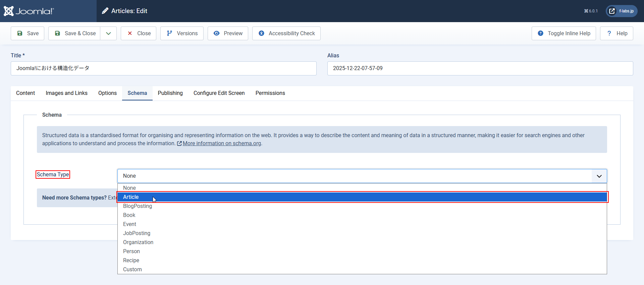Expand the Save & Close dropdown arrow

tap(108, 33)
